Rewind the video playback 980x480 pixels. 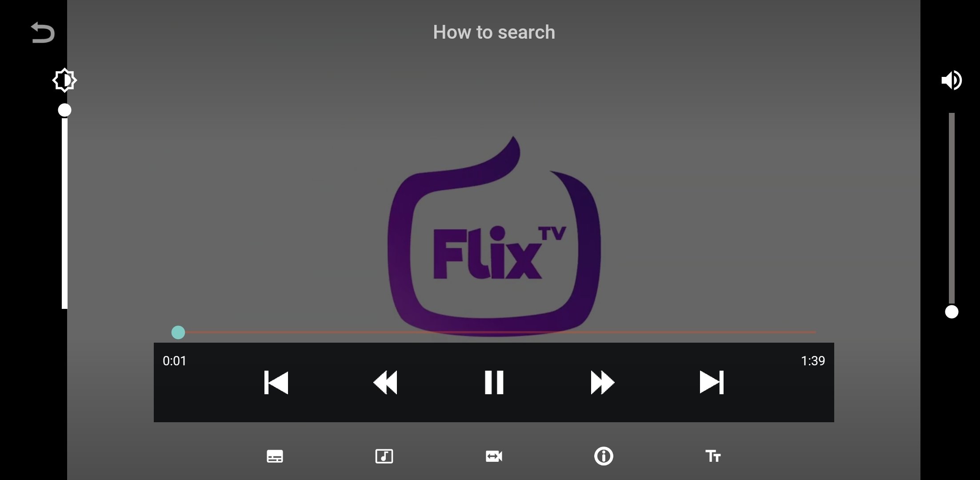(385, 383)
